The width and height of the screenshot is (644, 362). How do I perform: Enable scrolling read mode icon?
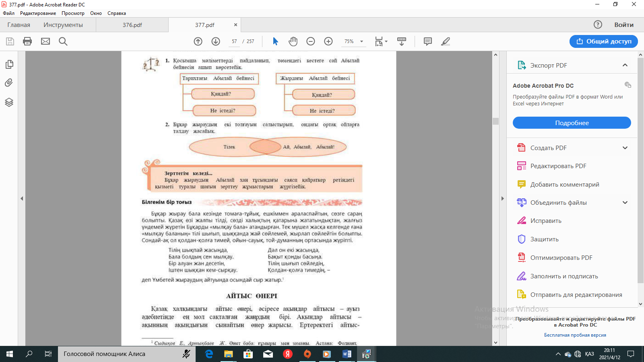[402, 41]
